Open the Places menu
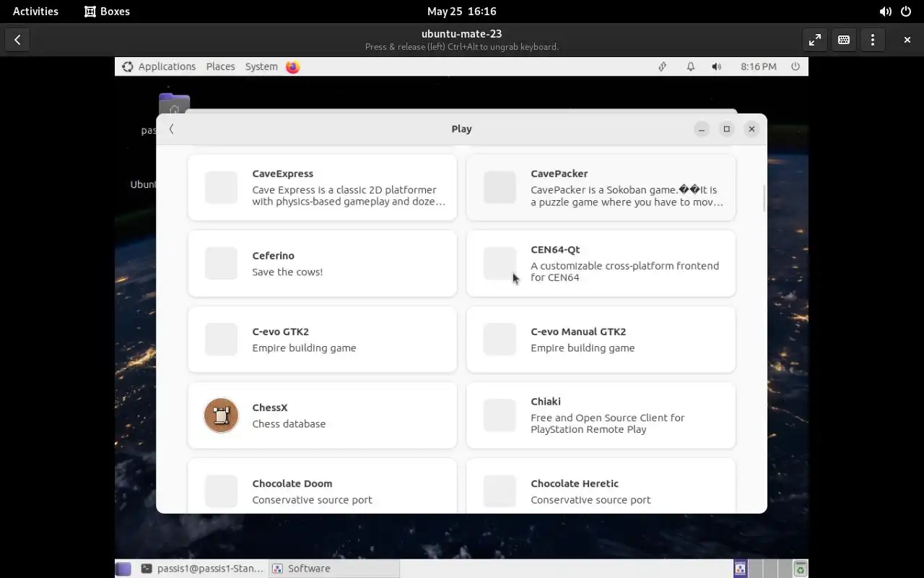The image size is (924, 578). pyautogui.click(x=220, y=66)
